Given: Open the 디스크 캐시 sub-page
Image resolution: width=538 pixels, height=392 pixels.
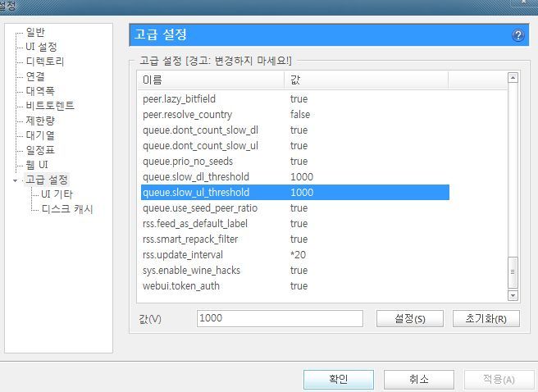Looking at the screenshot, I should pos(67,209).
